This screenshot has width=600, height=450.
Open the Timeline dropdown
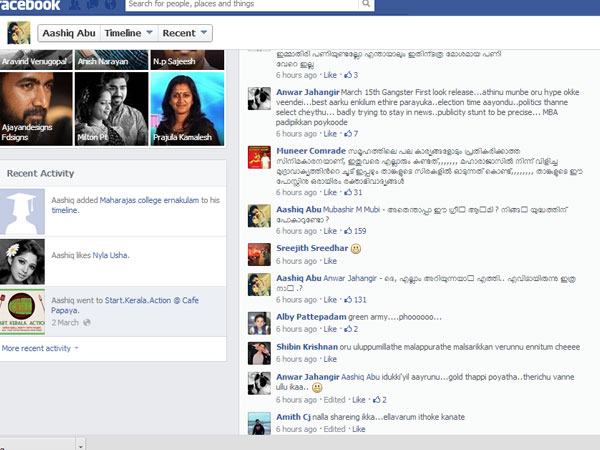[129, 33]
